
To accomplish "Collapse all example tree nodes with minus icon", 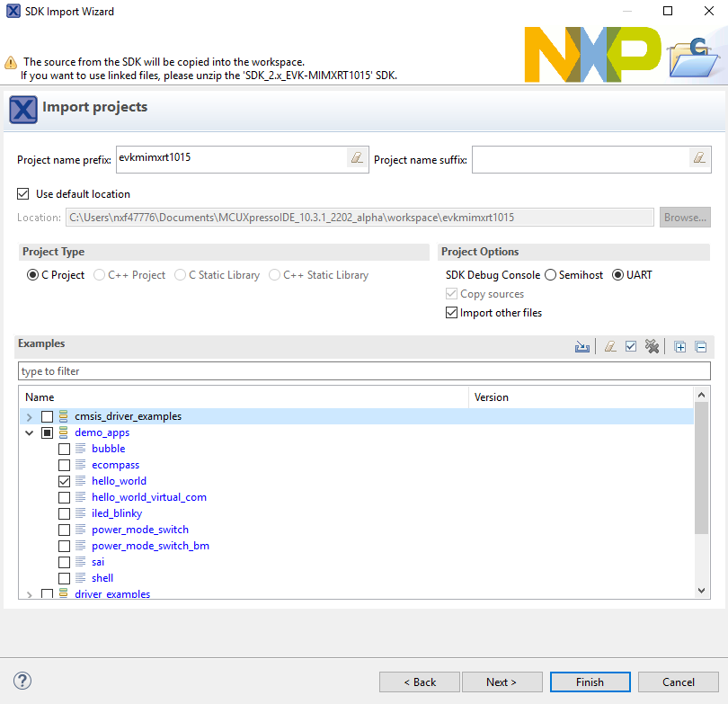I will coord(701,347).
